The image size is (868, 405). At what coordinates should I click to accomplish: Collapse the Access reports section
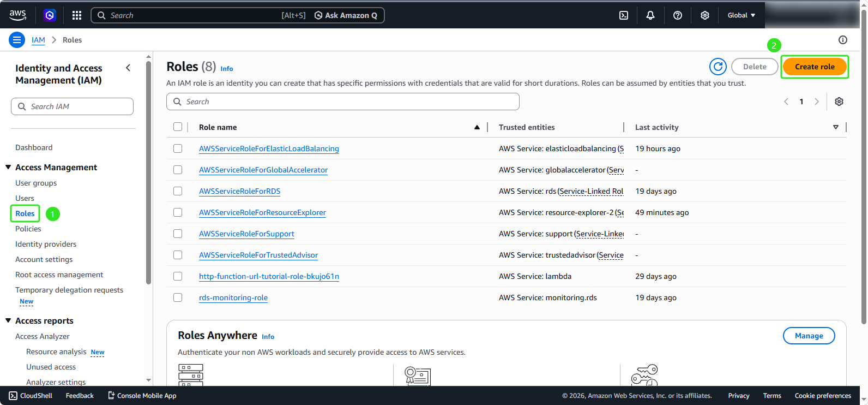(8, 320)
